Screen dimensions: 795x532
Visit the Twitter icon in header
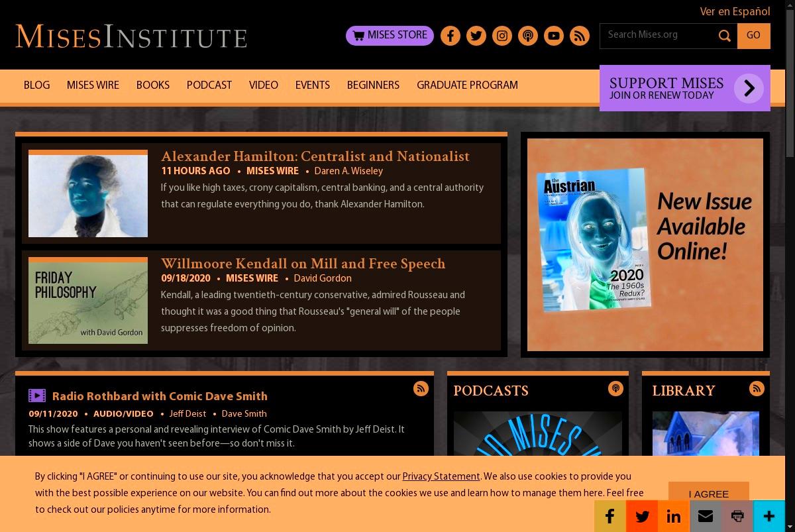pyautogui.click(x=476, y=36)
